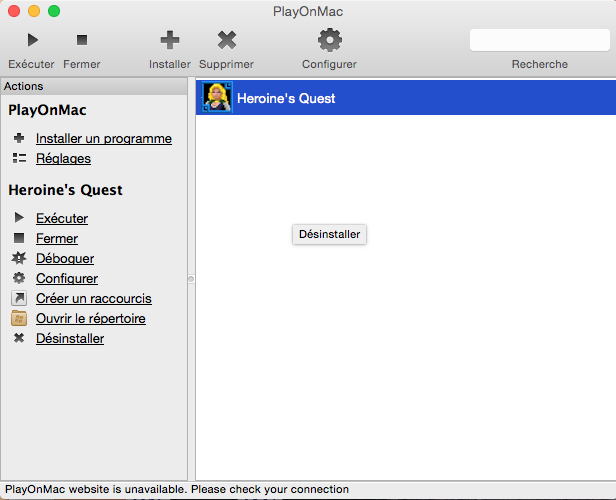Click the Exécuter play icon in toolbar
This screenshot has height=500, width=616.
click(x=33, y=40)
